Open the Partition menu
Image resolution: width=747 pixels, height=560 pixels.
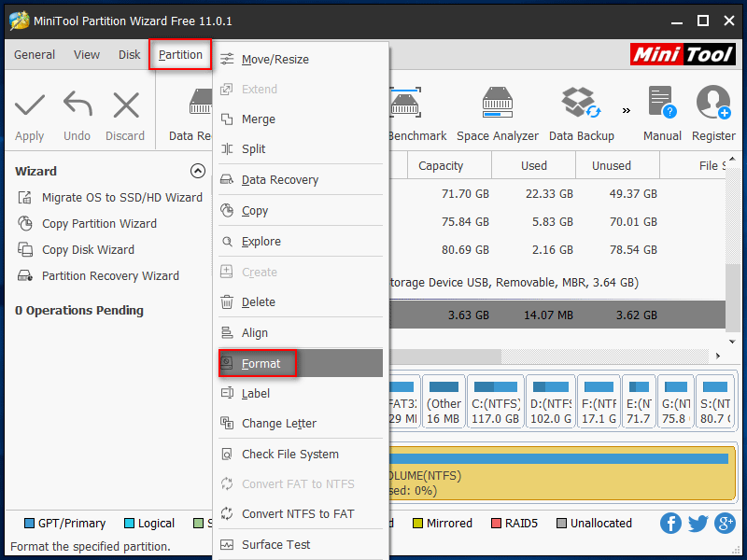tap(180, 55)
